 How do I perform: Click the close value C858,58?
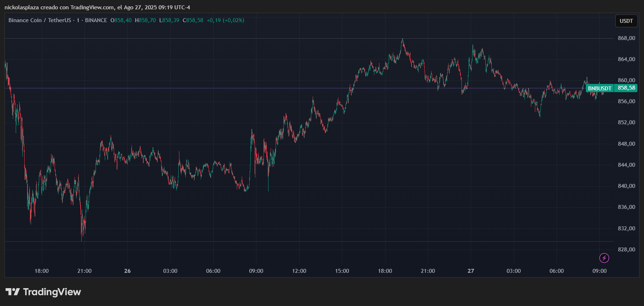coord(193,20)
